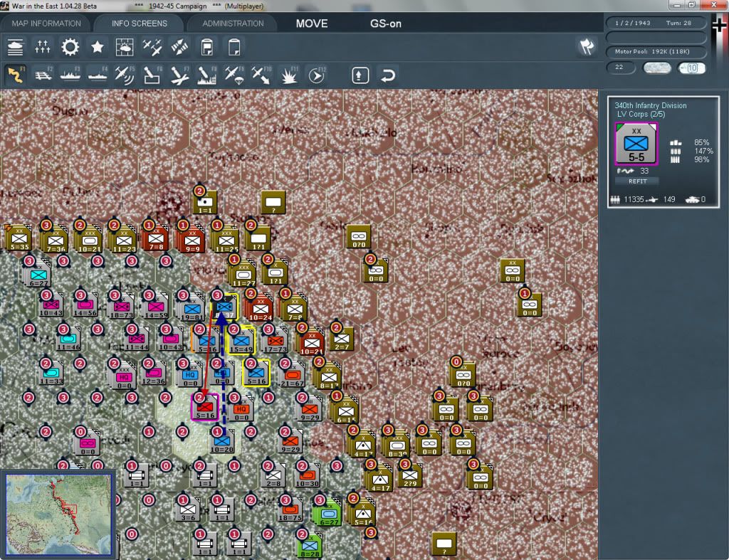Click the 5-5 unit counter in panel
Screen dimensions: 729x560
pyautogui.click(x=636, y=144)
